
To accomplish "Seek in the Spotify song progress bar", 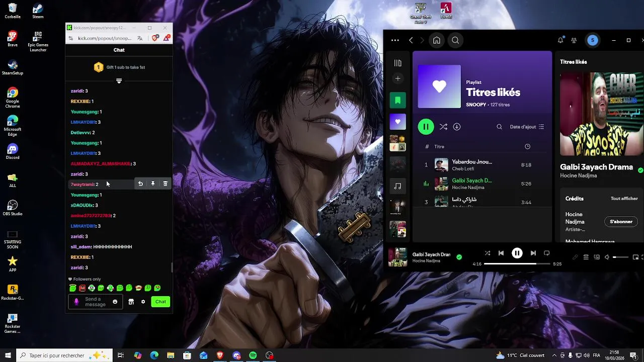I will click(x=517, y=263).
